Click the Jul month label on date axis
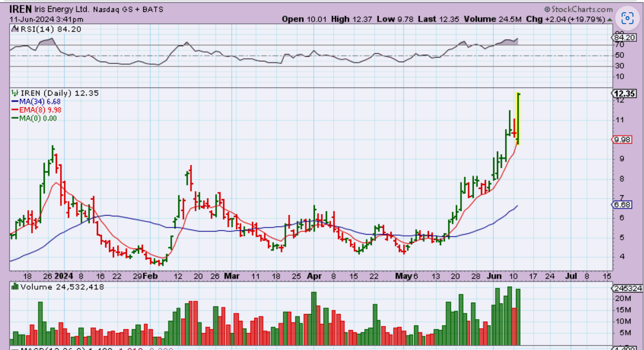This screenshot has height=350, width=644. (571, 276)
